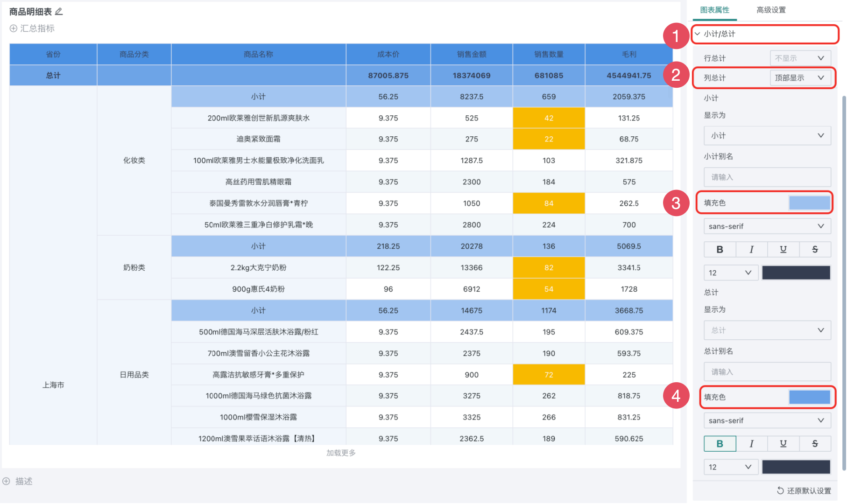
Task: Click the product 900g惠氏4奶粉
Action: tap(259, 289)
